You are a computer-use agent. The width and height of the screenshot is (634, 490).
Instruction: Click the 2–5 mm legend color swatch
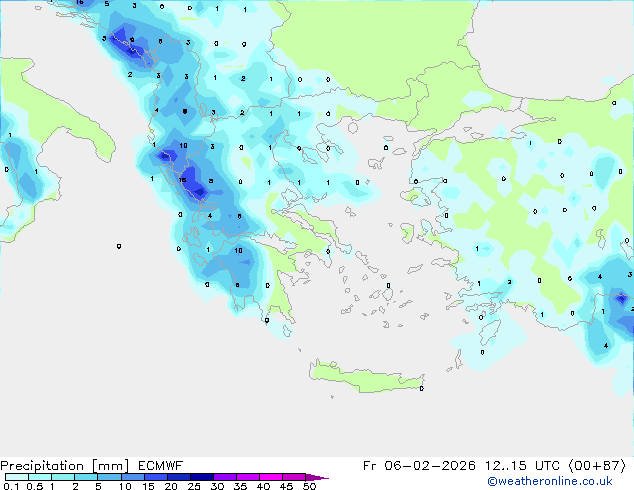[x=86, y=477]
